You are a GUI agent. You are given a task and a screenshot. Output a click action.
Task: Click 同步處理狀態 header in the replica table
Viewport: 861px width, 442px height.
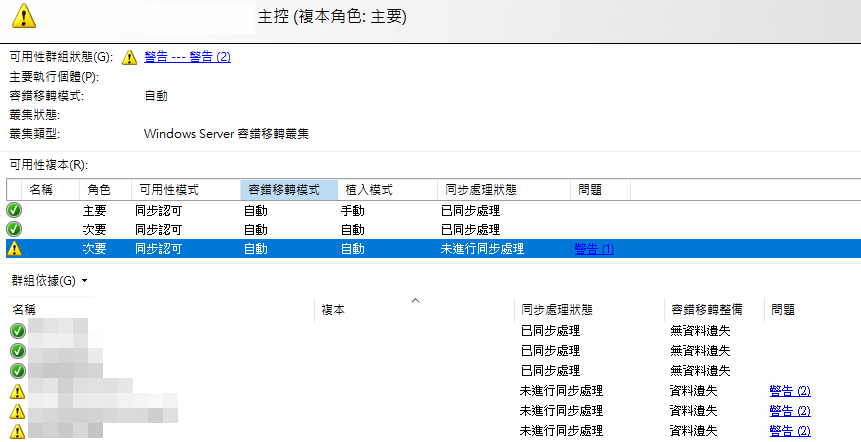(479, 189)
